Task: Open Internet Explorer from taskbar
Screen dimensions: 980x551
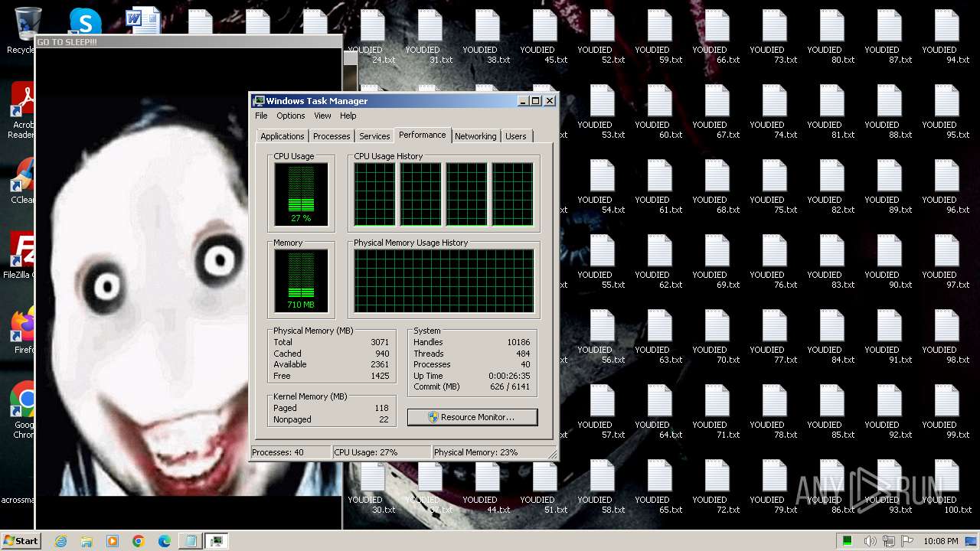Action: (x=60, y=541)
